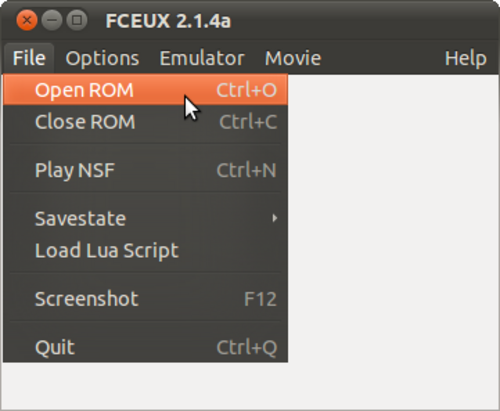Viewport: 500px width, 411px height.
Task: Click the FCEUX 2.1.4a title bar text
Action: pos(168,21)
